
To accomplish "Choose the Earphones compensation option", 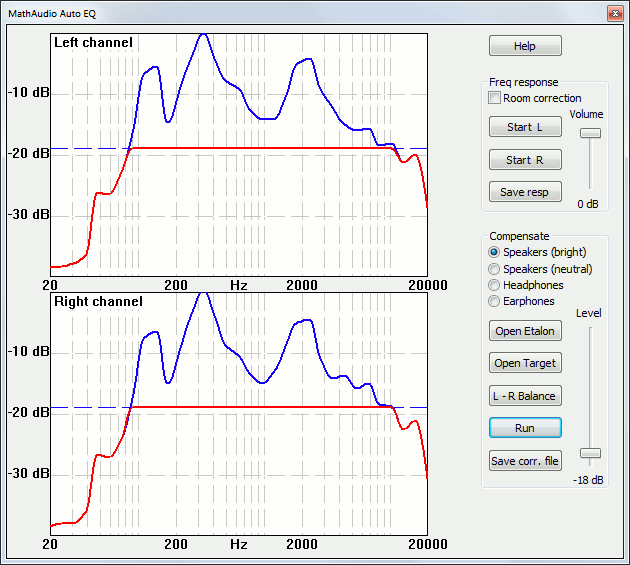I will click(494, 301).
